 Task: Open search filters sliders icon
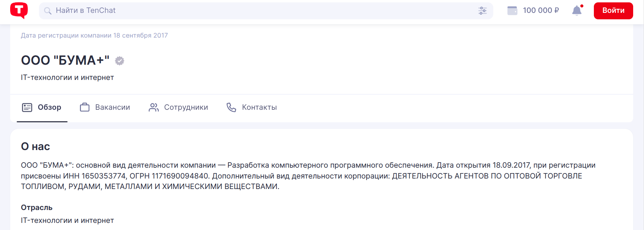pos(482,11)
